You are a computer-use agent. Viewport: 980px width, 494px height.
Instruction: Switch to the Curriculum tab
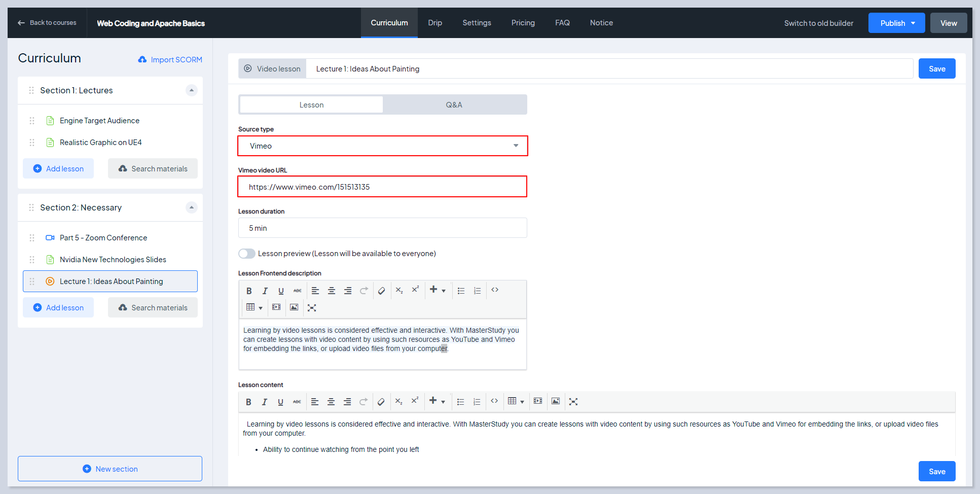click(389, 23)
